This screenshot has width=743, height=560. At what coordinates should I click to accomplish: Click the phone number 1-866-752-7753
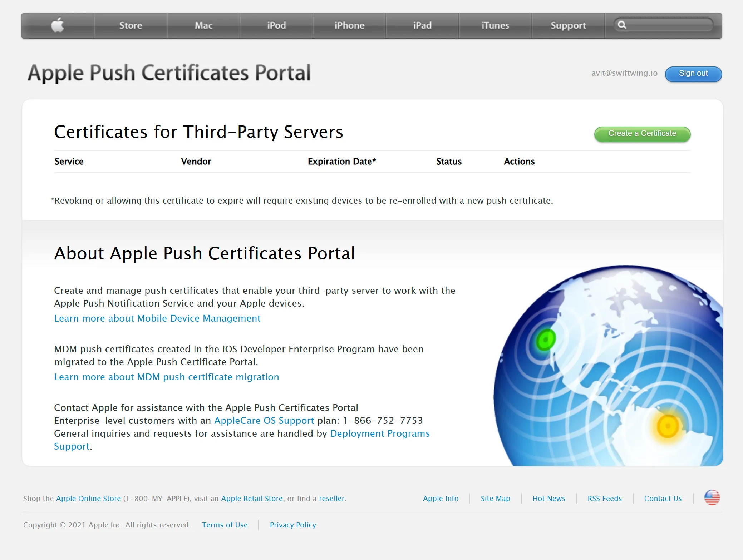(x=383, y=421)
